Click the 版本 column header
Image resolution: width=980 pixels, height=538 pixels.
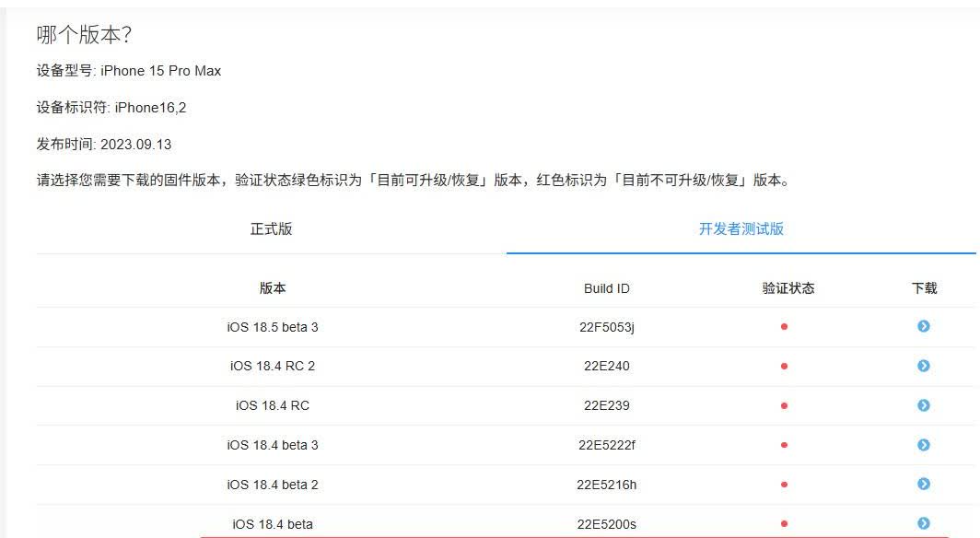[273, 288]
